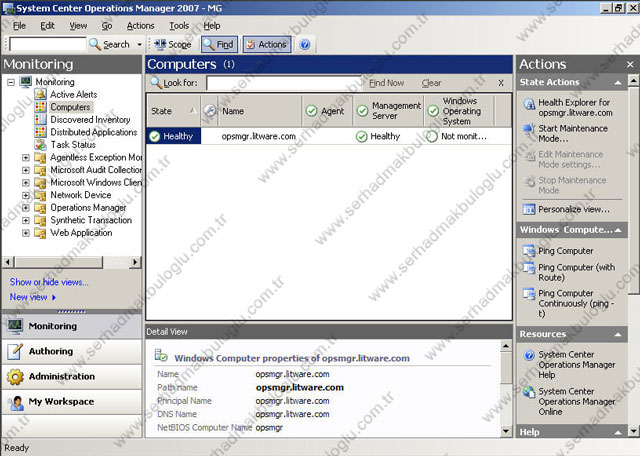Open the Edit menu
Screen dimensions: 640x456
[x=47, y=26]
